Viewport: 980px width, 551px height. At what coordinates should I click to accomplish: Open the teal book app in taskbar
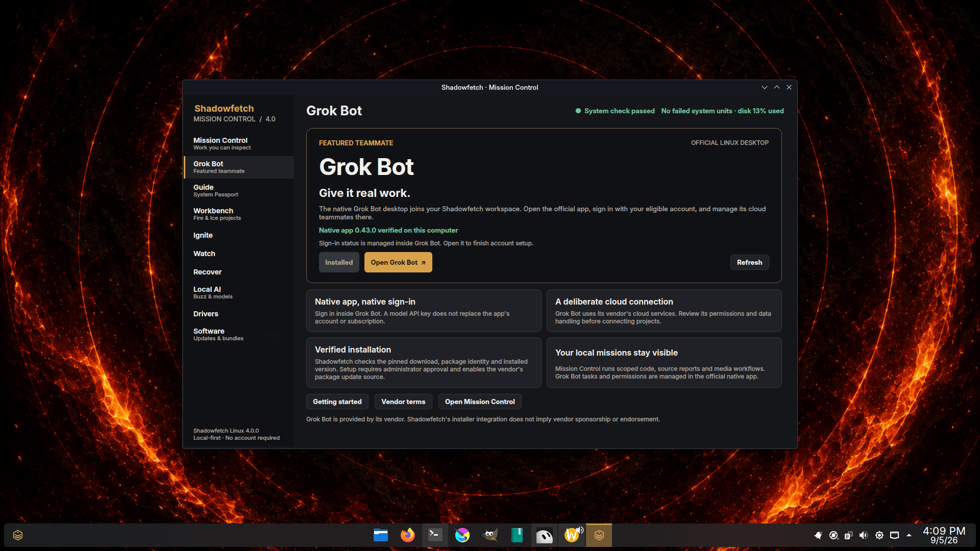(x=517, y=535)
